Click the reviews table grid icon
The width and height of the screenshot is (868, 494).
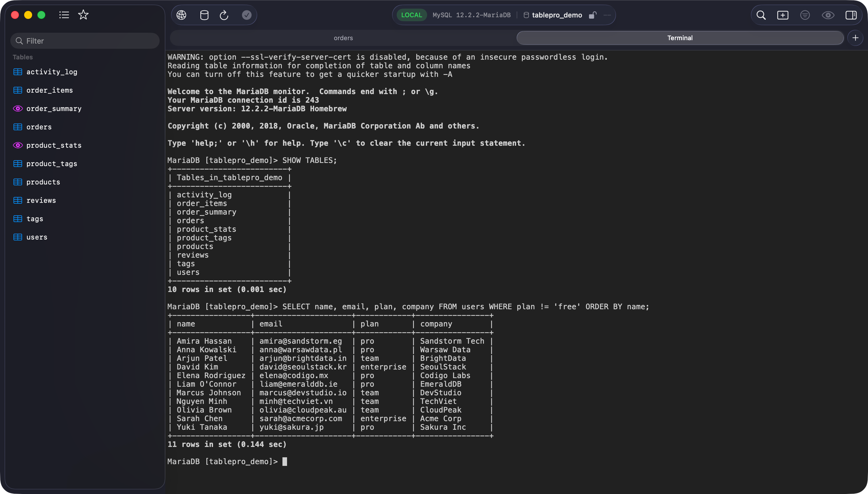pos(18,200)
